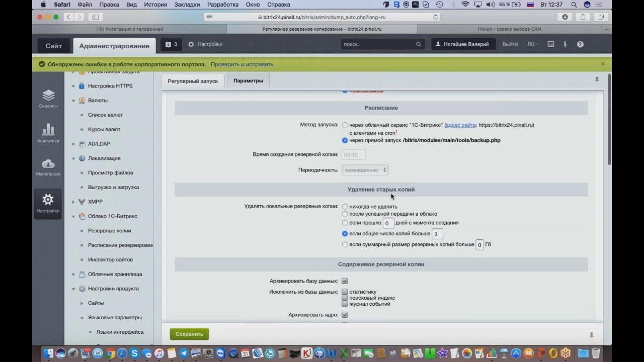Screen dimensions: 644x362
Task: Switch to Параметры tab
Action: tap(248, 80)
